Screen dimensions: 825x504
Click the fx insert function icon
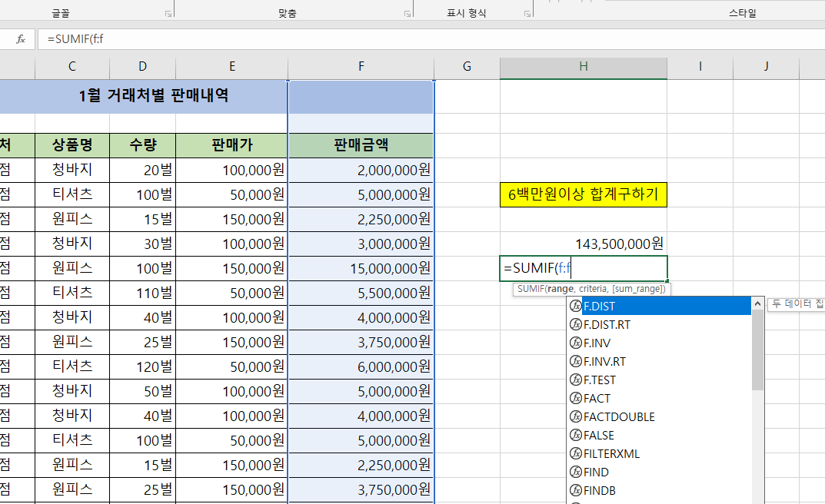[21, 39]
